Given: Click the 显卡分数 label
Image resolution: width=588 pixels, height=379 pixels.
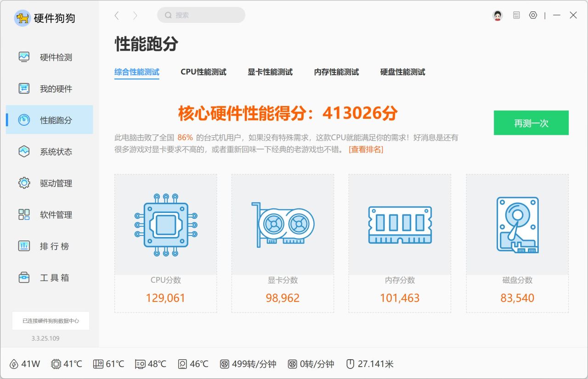Looking at the screenshot, I should (x=283, y=280).
